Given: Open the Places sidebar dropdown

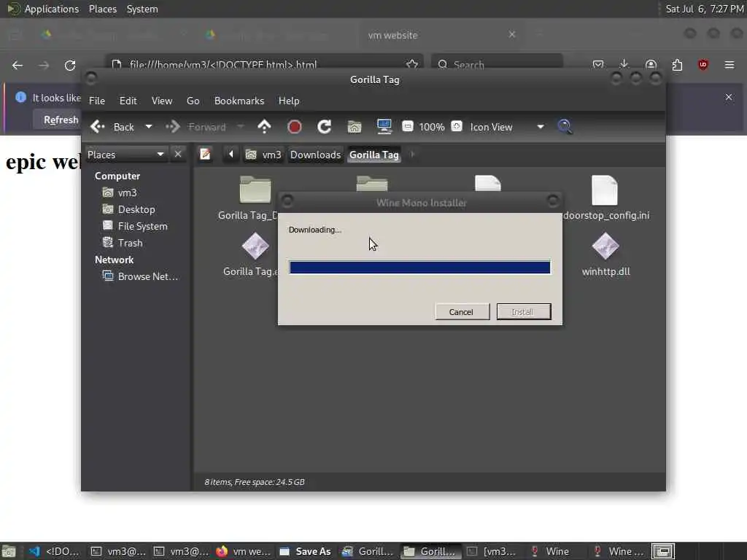Looking at the screenshot, I should (125, 155).
